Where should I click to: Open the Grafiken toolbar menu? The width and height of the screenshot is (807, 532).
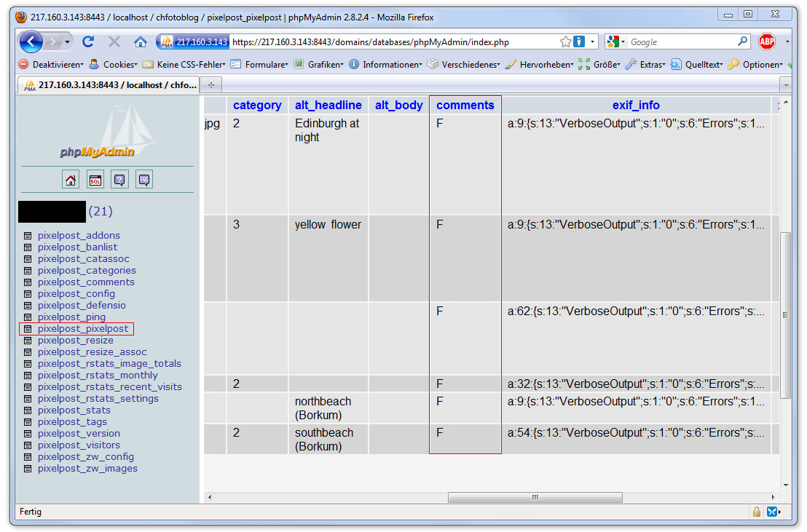318,64
